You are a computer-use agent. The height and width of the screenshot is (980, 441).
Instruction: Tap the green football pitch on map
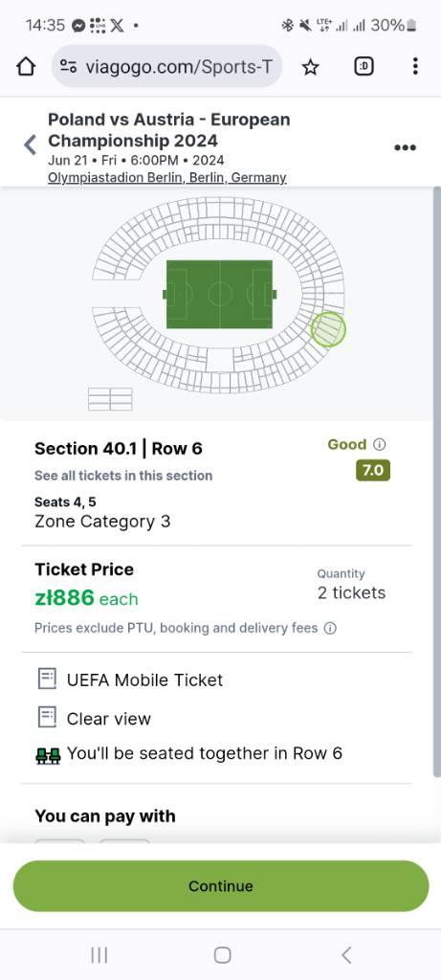coord(219,294)
